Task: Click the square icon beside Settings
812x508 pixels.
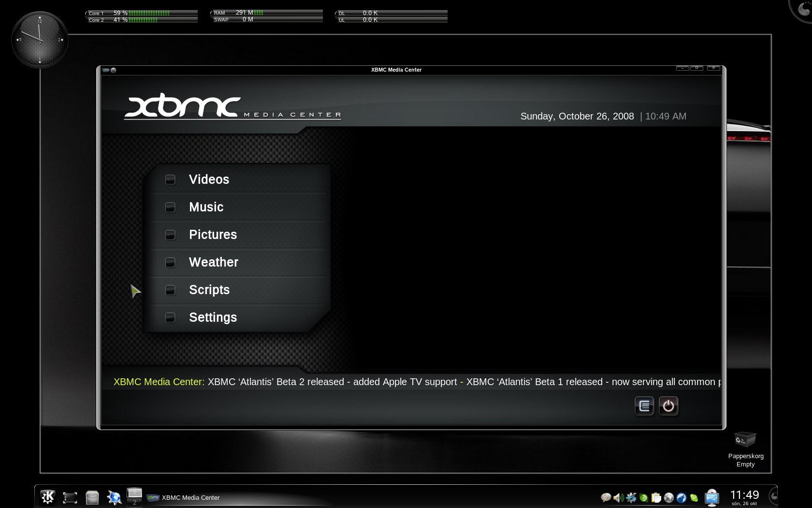Action: tap(170, 317)
